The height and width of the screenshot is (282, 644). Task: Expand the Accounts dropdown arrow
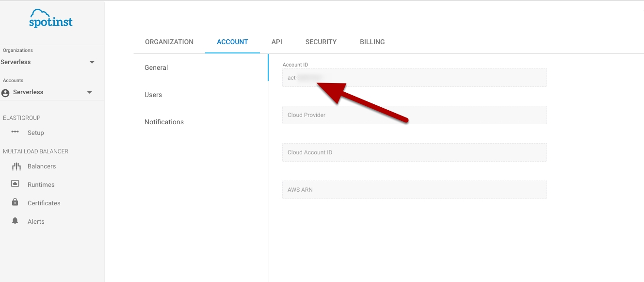pos(89,92)
